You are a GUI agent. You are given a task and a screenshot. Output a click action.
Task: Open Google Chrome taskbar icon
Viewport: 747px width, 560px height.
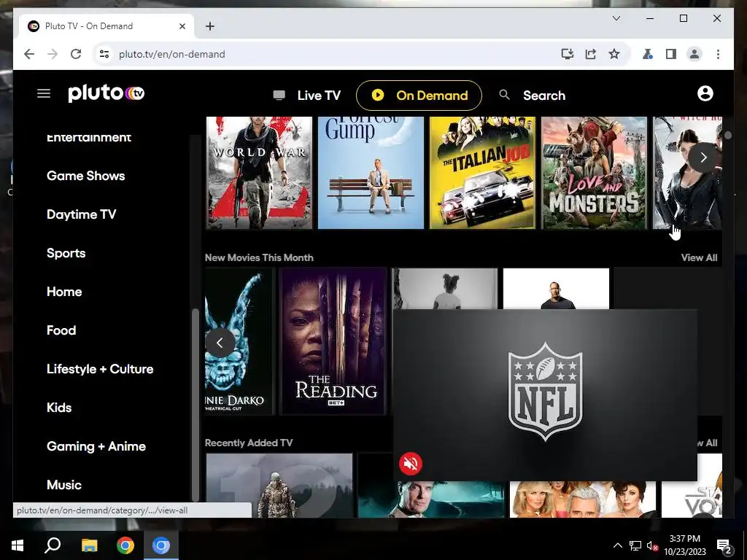pos(125,545)
